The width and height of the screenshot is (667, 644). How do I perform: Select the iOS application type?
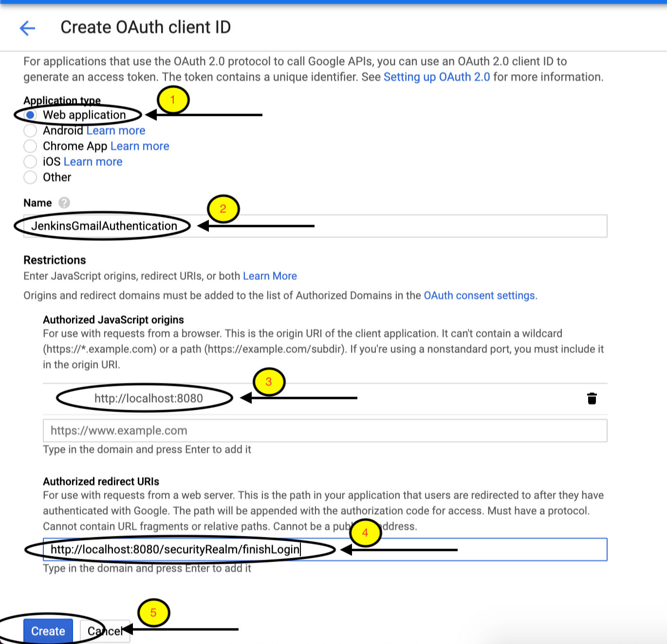[31, 162]
